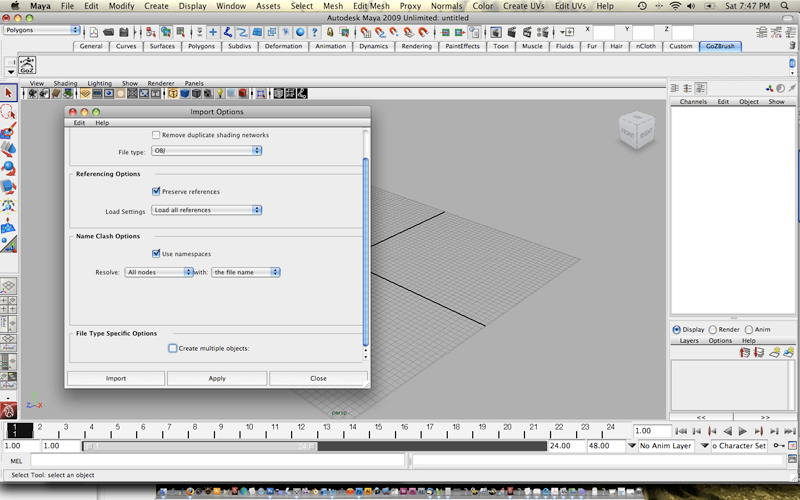Open the Mesh menu
Screen dimensions: 800x500
click(x=333, y=6)
